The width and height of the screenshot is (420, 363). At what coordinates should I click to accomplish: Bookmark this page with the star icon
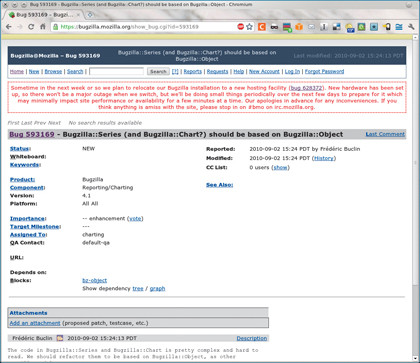click(x=249, y=27)
